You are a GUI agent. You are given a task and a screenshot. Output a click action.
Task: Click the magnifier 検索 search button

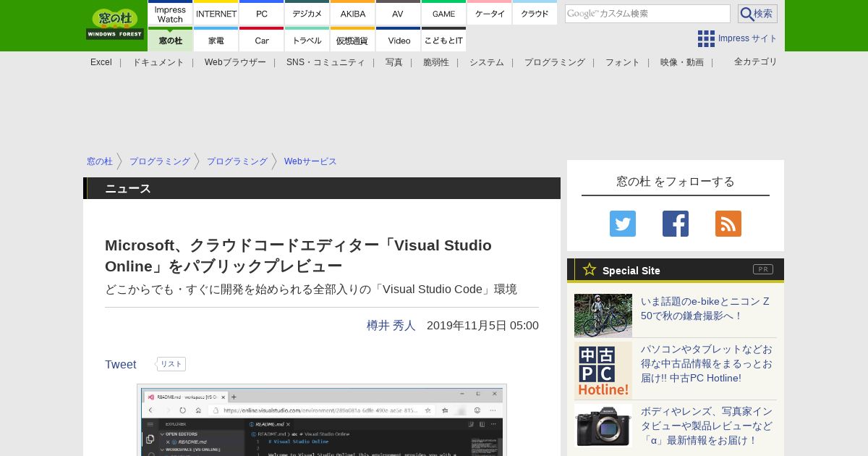click(757, 14)
